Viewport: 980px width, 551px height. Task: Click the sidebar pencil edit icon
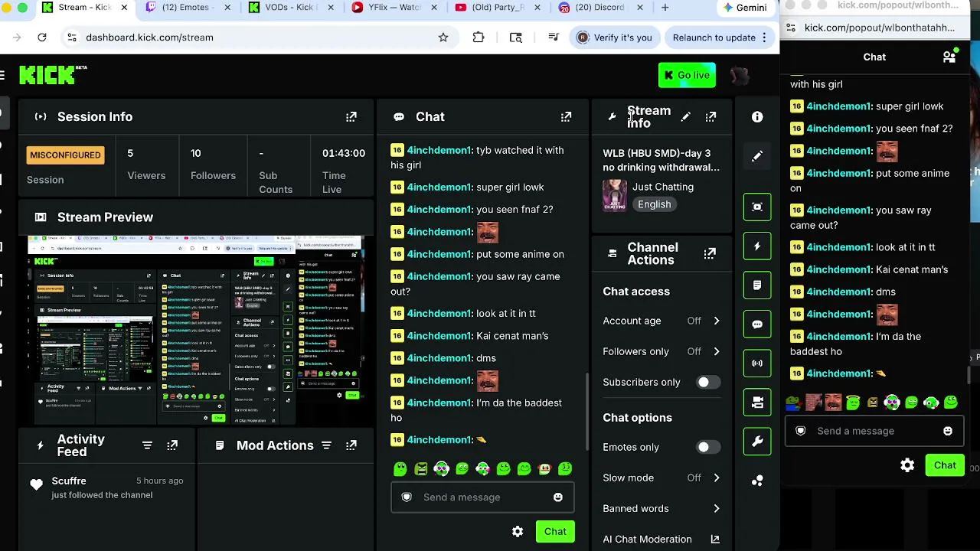[757, 156]
